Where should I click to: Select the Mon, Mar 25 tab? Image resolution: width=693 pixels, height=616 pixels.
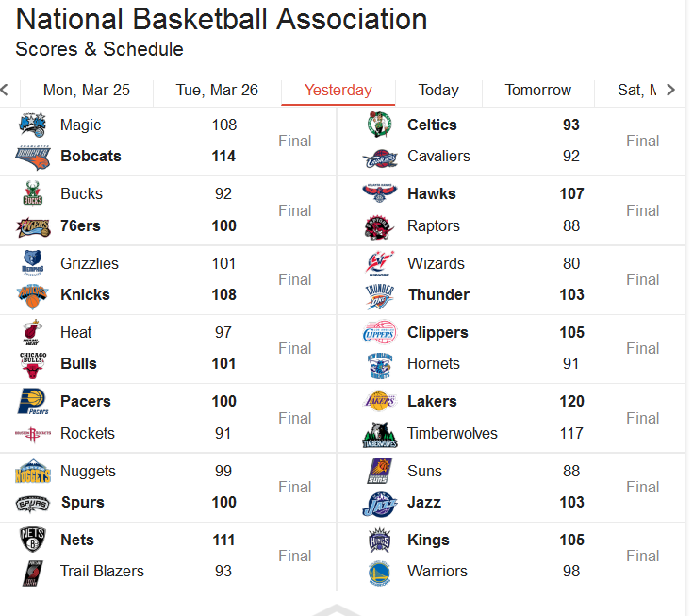pyautogui.click(x=87, y=91)
